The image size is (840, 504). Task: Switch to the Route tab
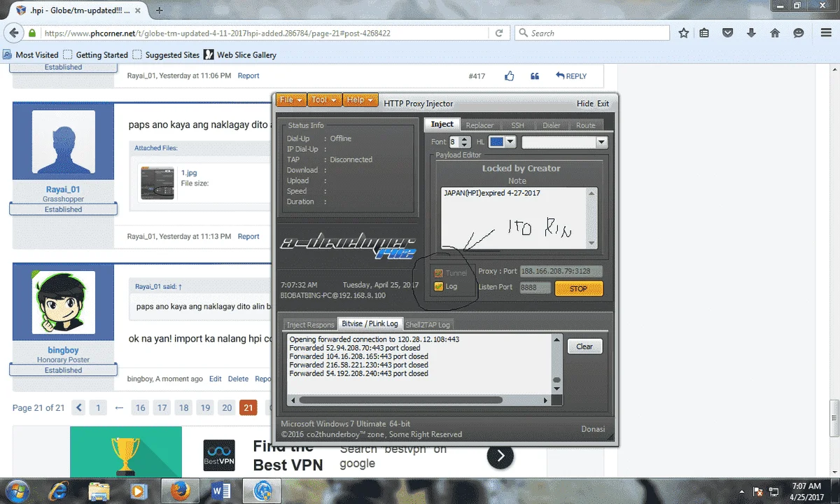(x=586, y=125)
